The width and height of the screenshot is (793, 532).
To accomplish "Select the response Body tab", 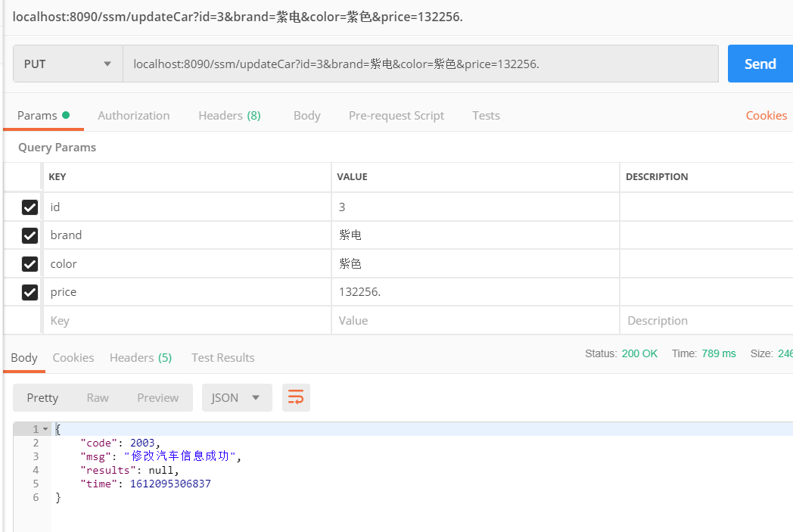I will pos(24,357).
